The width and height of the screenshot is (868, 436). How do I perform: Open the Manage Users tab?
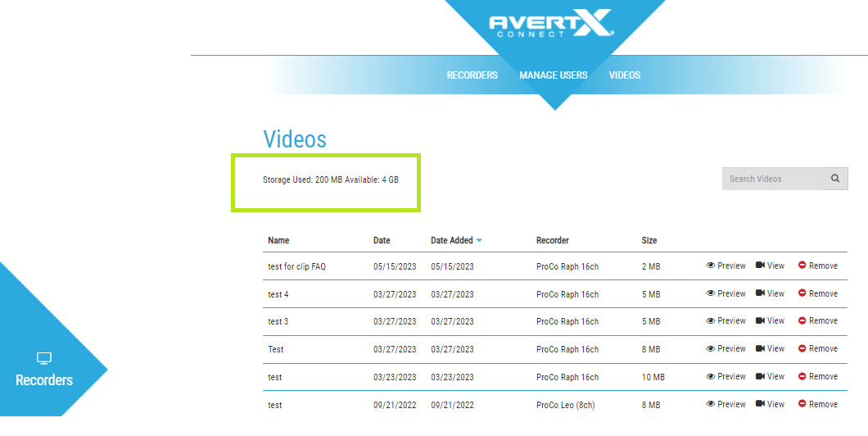point(554,75)
